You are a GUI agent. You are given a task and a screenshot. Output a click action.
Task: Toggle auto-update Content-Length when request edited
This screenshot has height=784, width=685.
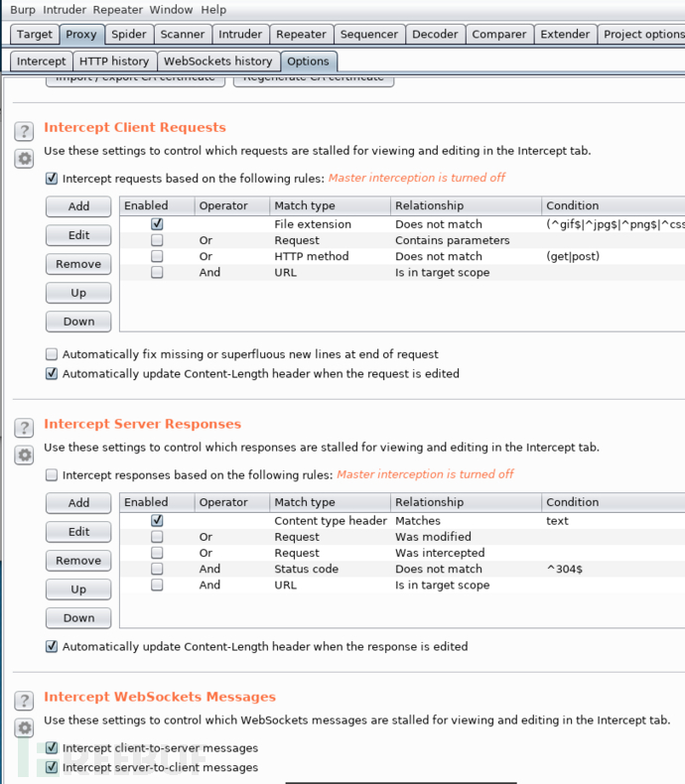[x=52, y=373]
